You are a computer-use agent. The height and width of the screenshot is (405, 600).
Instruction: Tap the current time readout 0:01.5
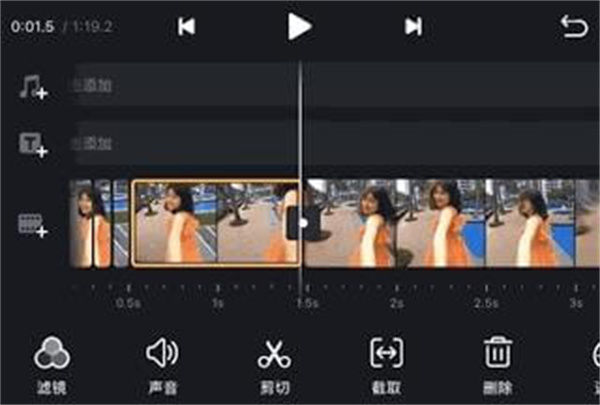point(33,27)
